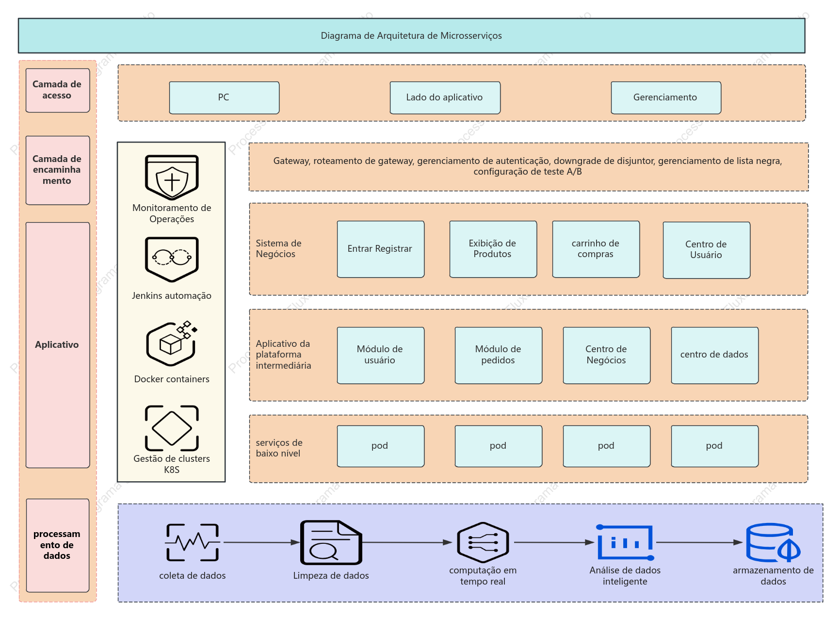Select the centro de dados box

click(x=715, y=356)
